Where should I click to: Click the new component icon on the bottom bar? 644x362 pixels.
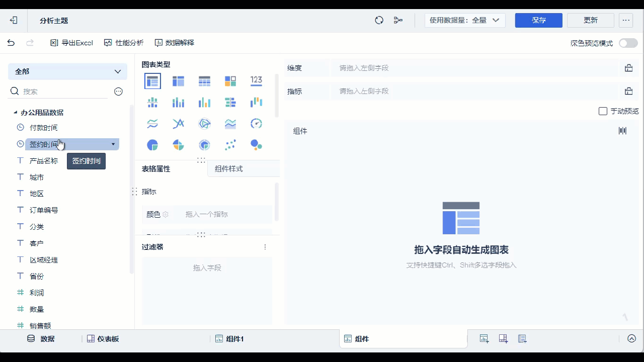click(484, 338)
